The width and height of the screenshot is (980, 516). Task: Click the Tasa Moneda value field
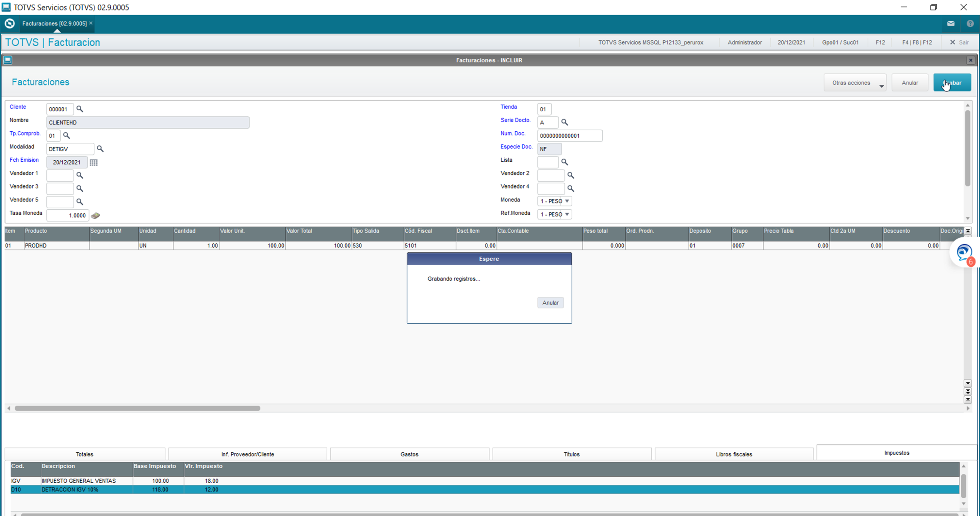pyautogui.click(x=68, y=215)
